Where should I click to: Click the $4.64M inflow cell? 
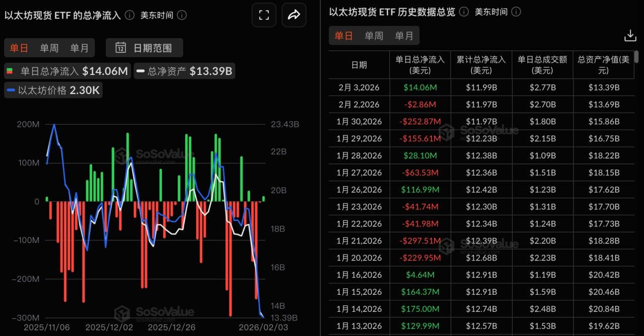420,275
